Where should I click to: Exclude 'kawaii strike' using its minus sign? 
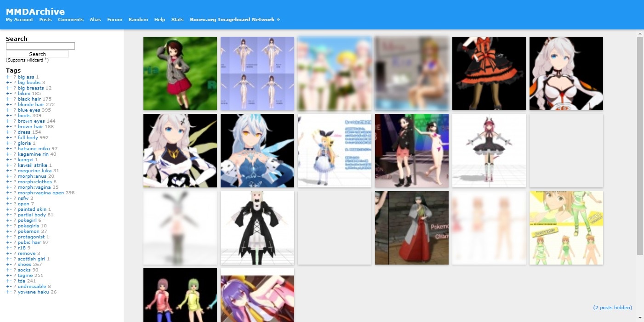point(11,165)
